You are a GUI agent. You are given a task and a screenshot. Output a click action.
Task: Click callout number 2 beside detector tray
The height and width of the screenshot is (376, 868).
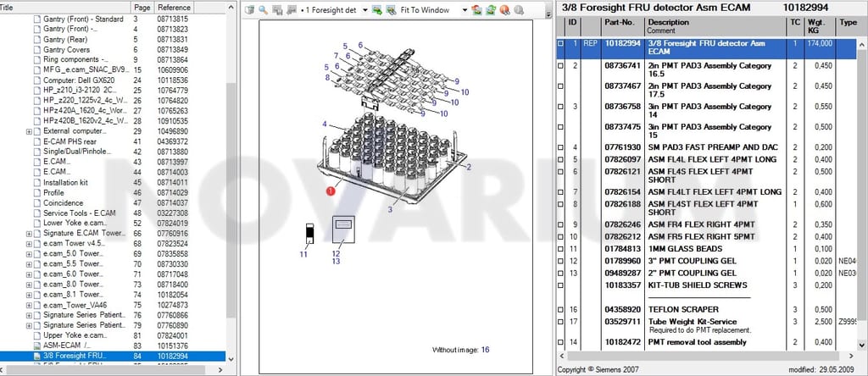(468, 167)
